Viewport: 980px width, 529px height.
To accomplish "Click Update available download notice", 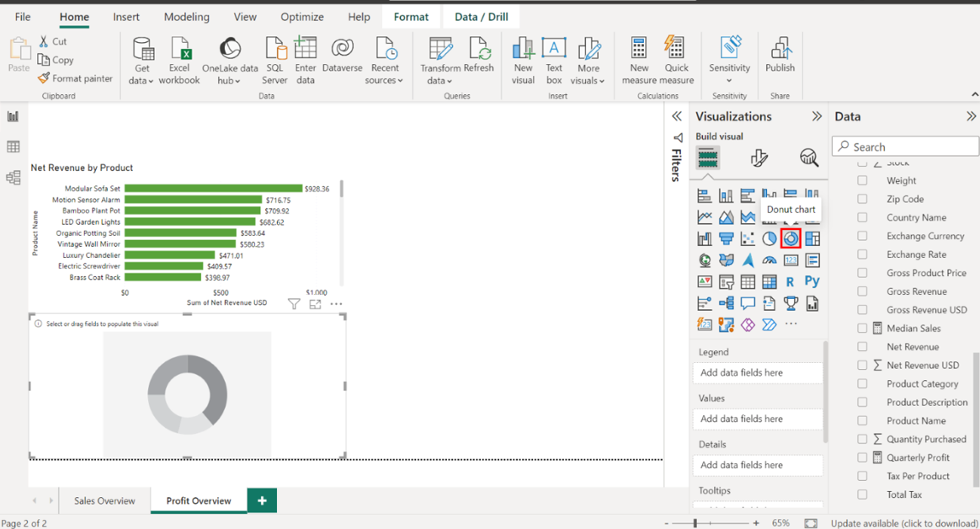I will (903, 523).
